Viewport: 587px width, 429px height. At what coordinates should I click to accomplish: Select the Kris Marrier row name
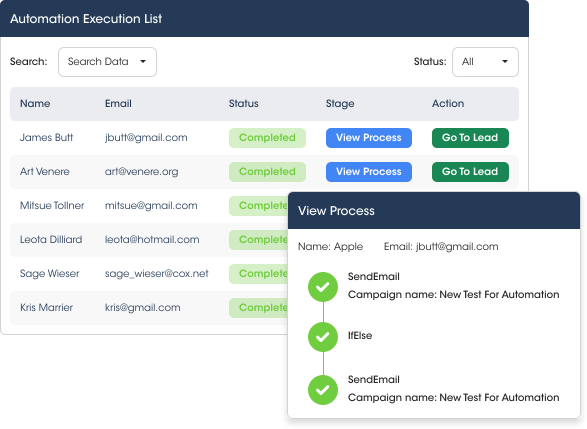(46, 308)
